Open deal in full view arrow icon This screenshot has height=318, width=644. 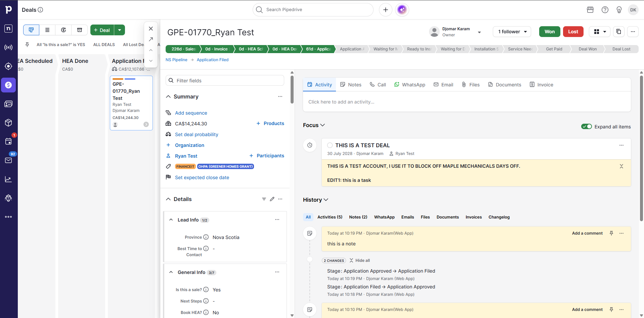[151, 39]
